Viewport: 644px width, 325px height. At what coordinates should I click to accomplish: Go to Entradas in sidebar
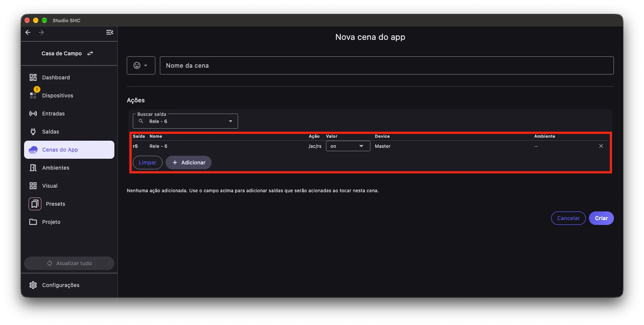[69, 114]
